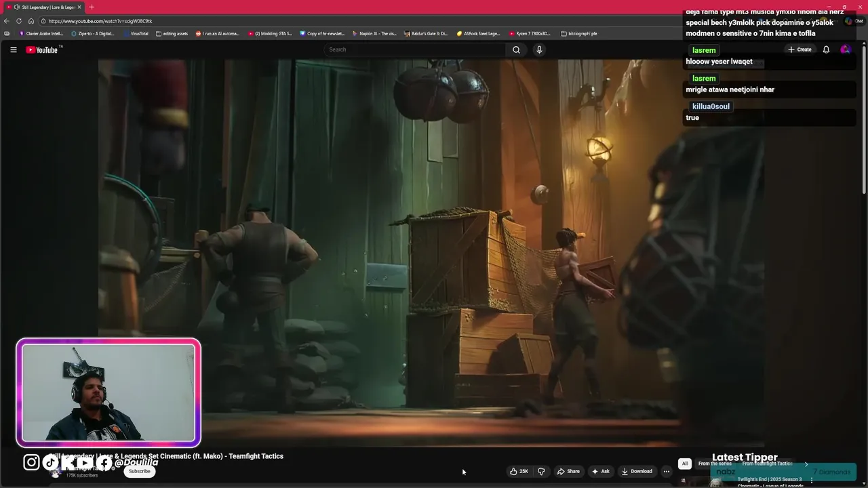Open the account avatar menu
This screenshot has height=488, width=868.
pos(845,49)
